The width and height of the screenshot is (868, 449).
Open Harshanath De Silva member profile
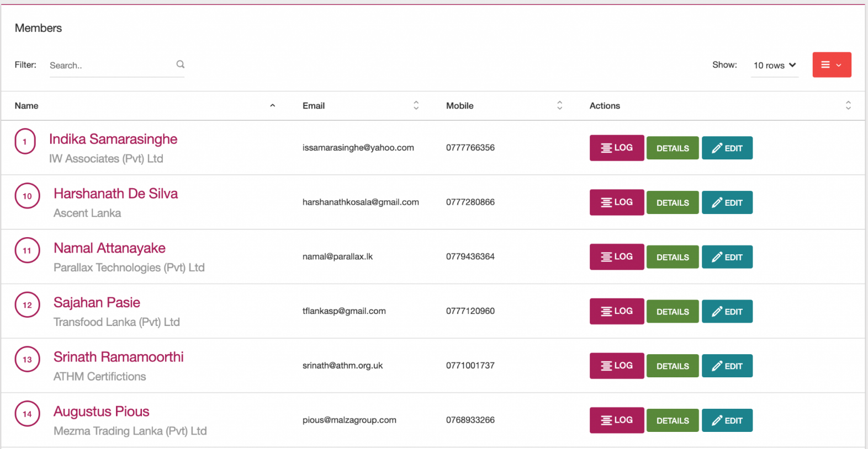click(x=115, y=194)
